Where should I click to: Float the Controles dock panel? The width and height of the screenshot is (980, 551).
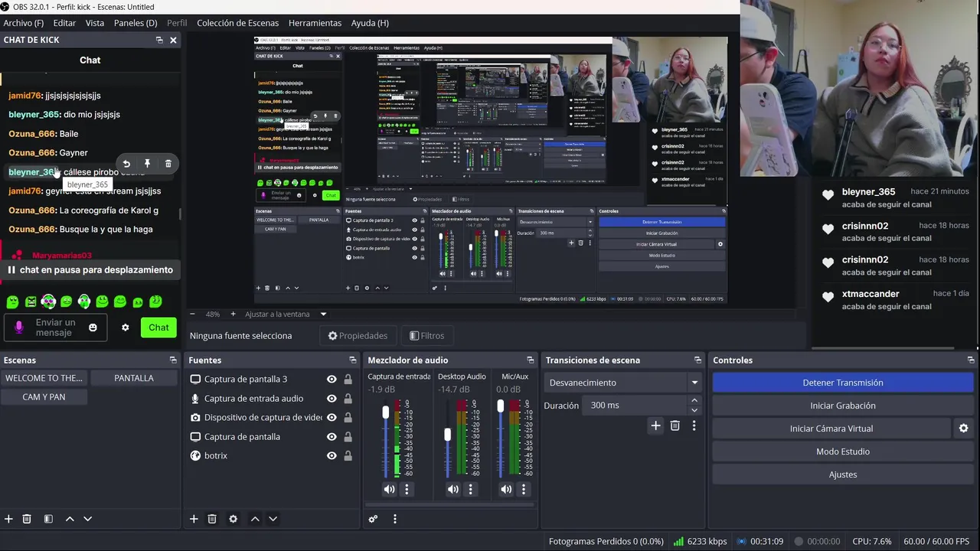(x=971, y=360)
